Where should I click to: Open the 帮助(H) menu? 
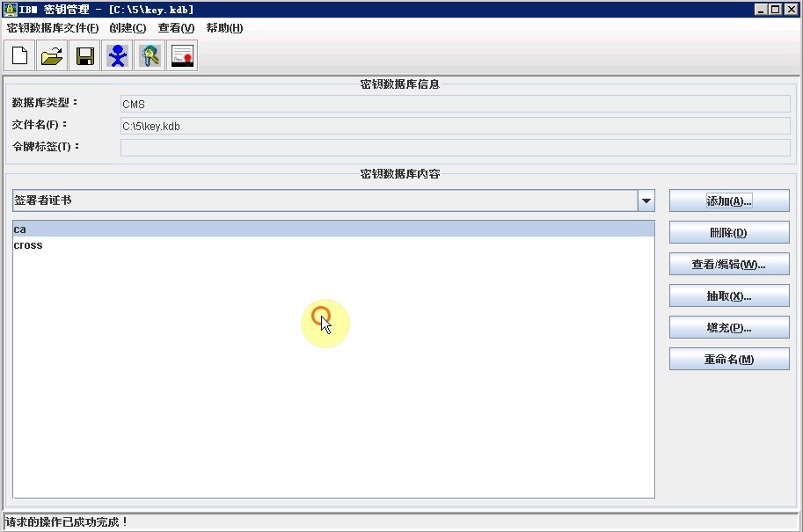click(x=224, y=28)
